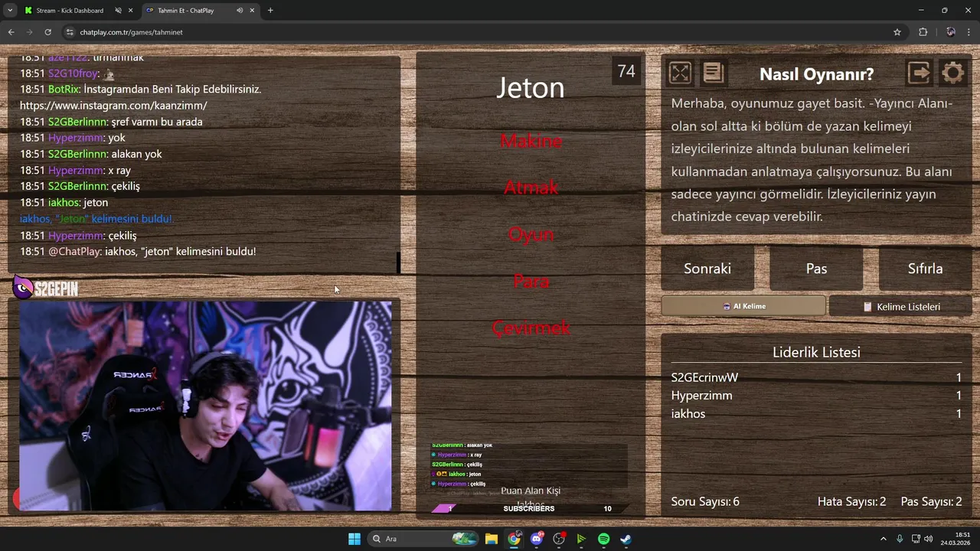
Task: Click the chatplay.com.tr address bar
Action: 482,32
